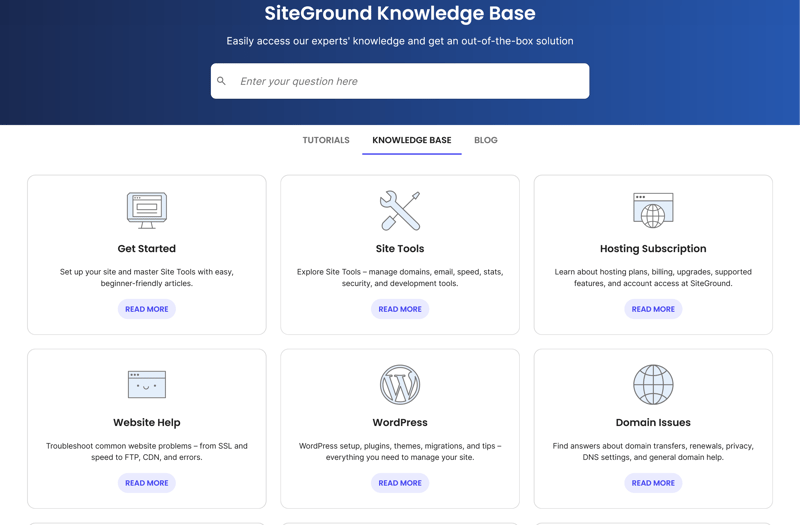Click the Domain Issues globe icon

tap(653, 384)
